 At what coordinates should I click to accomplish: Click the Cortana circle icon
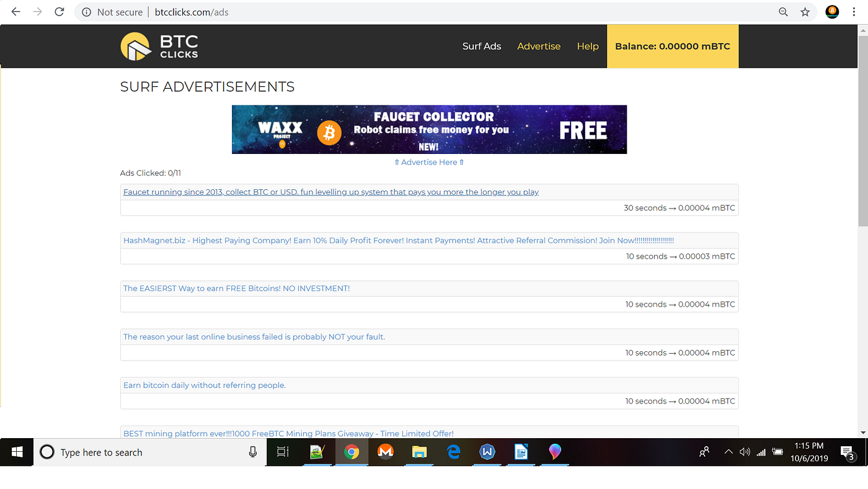click(x=47, y=452)
